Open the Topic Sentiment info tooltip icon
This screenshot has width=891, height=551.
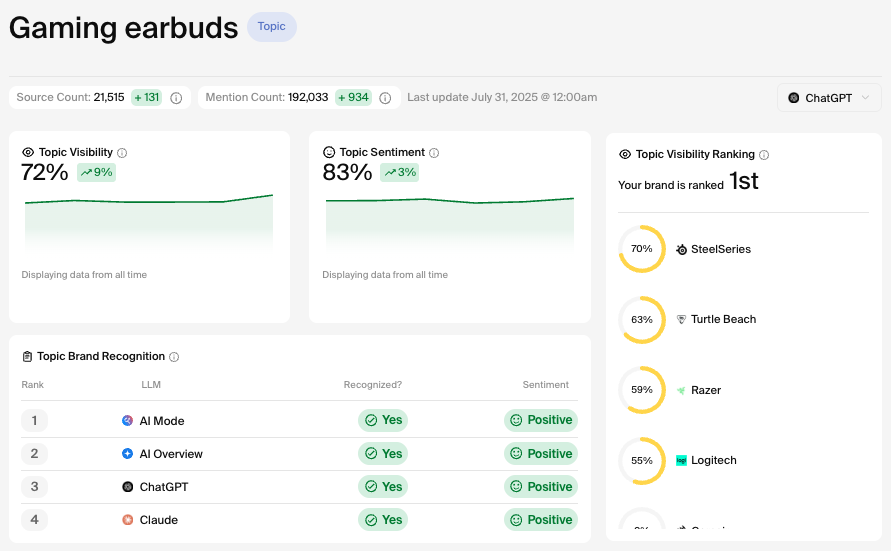point(434,153)
